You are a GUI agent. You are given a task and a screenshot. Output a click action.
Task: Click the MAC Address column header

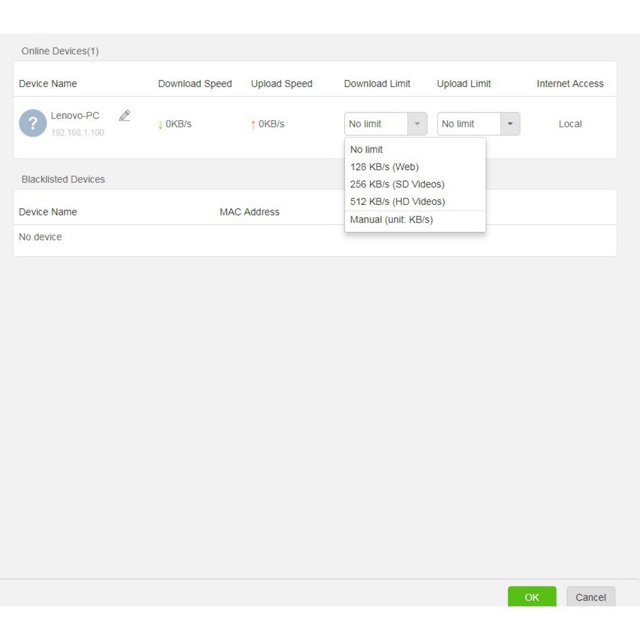(249, 212)
